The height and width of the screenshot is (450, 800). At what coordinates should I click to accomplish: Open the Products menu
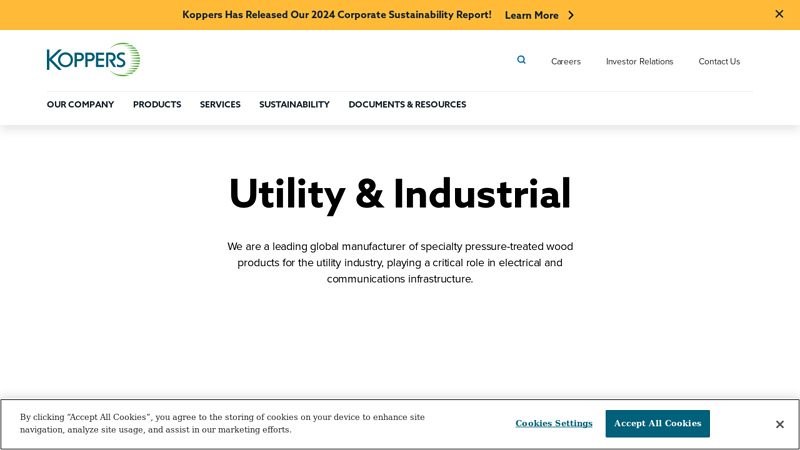pyautogui.click(x=157, y=104)
